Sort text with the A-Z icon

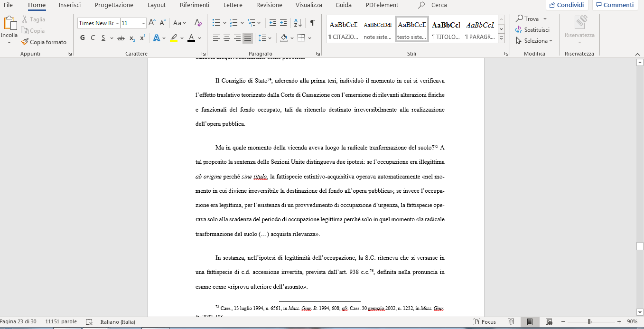(298, 23)
